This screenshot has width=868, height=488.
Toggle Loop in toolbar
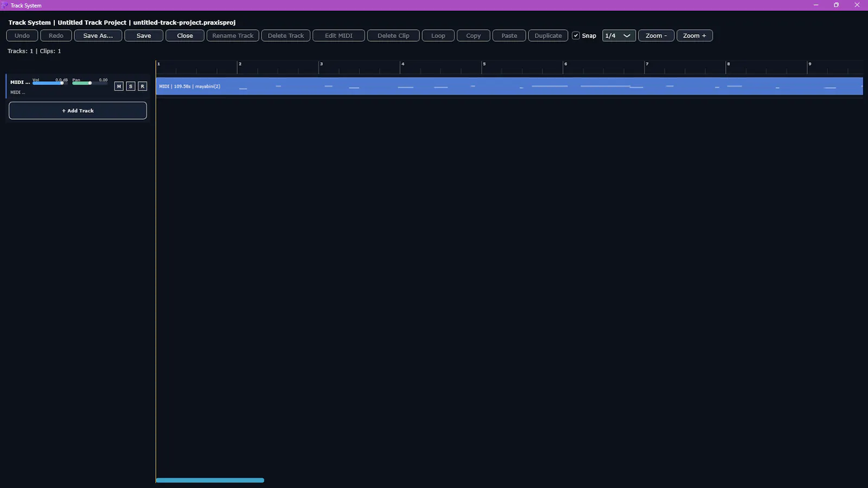click(x=438, y=36)
